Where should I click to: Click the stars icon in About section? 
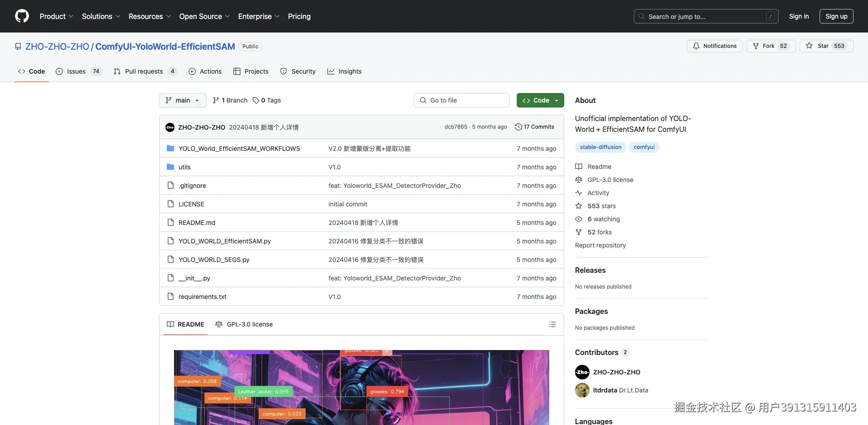pyautogui.click(x=579, y=206)
